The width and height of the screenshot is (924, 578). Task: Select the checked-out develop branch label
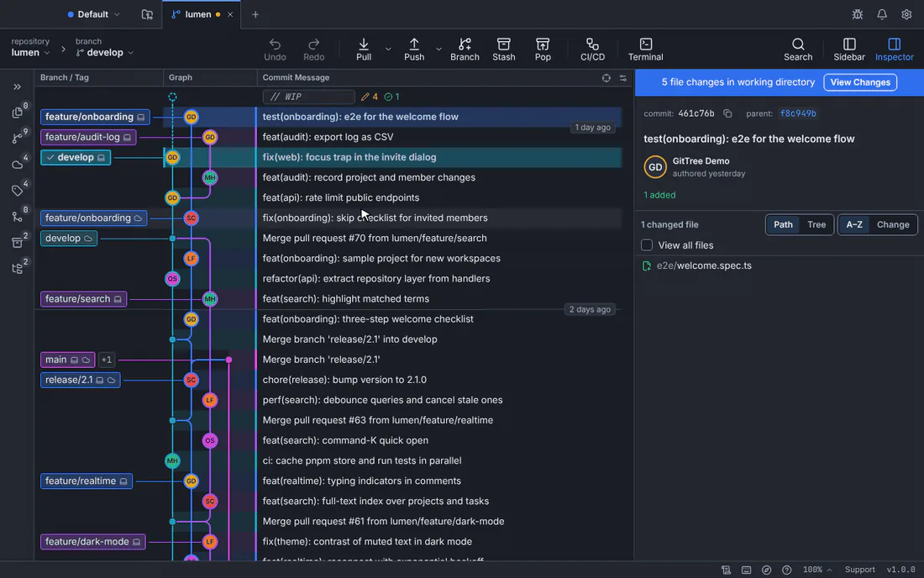click(x=76, y=157)
